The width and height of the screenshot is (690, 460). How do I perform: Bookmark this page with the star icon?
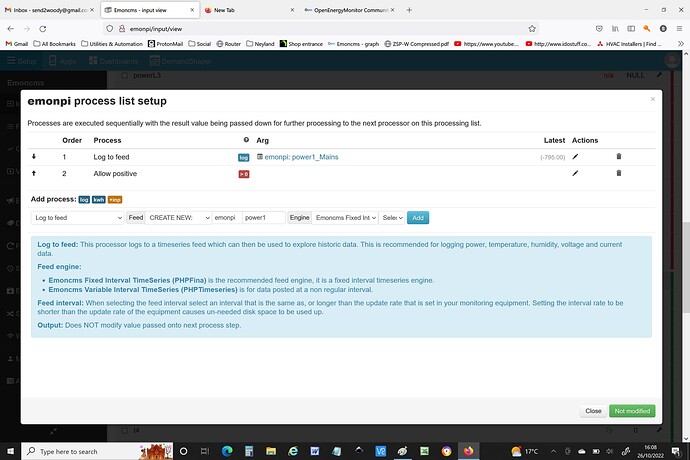532,29
